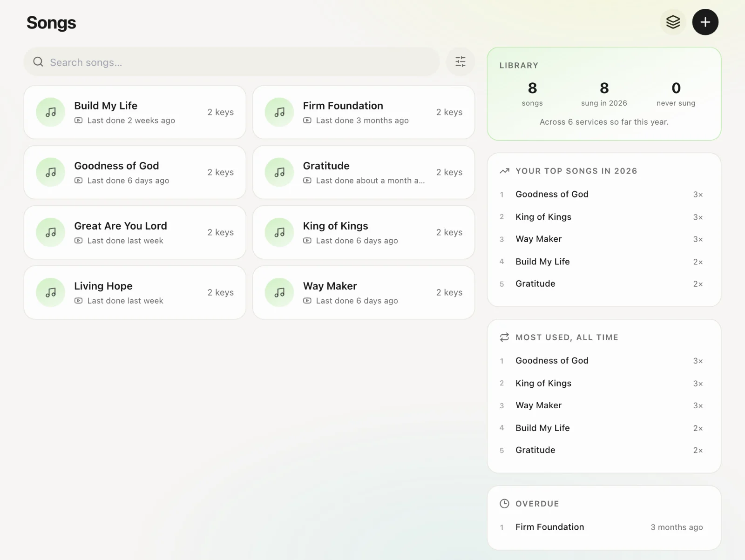Click the play icon under Gratitude card title
Viewport: 745px width, 560px height.
307,181
